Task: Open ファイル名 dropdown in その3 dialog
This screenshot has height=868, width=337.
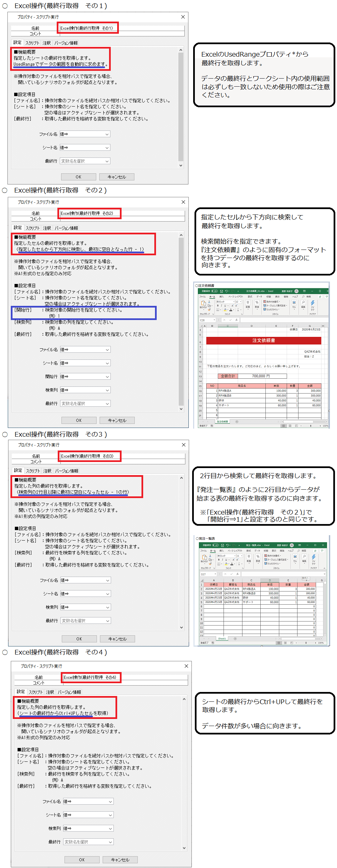Action: click(x=86, y=580)
